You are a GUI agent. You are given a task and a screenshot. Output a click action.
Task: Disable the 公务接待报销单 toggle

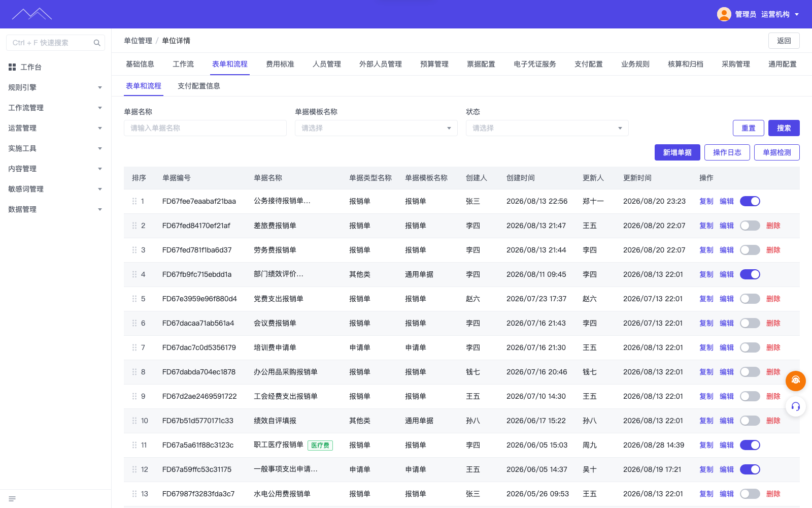[750, 201]
